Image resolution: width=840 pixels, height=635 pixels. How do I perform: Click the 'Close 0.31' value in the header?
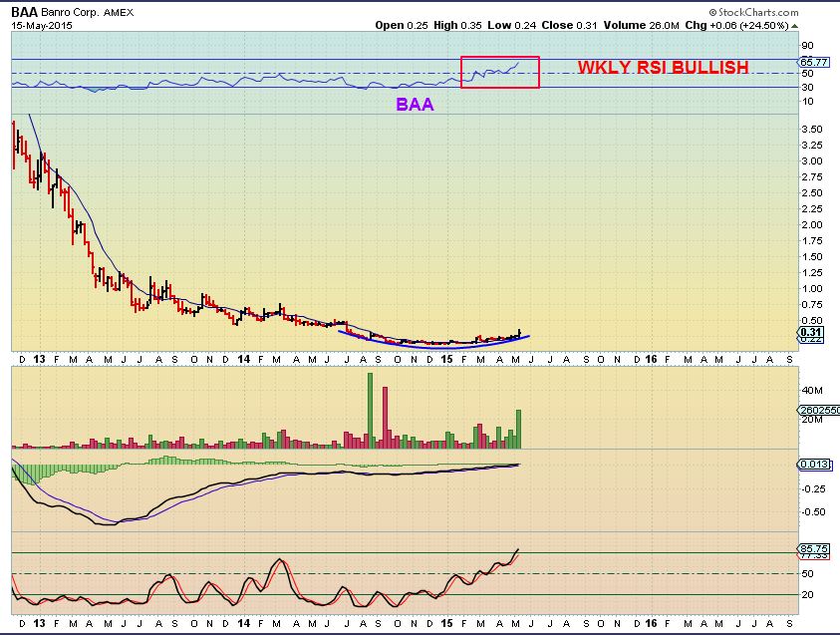click(x=569, y=25)
